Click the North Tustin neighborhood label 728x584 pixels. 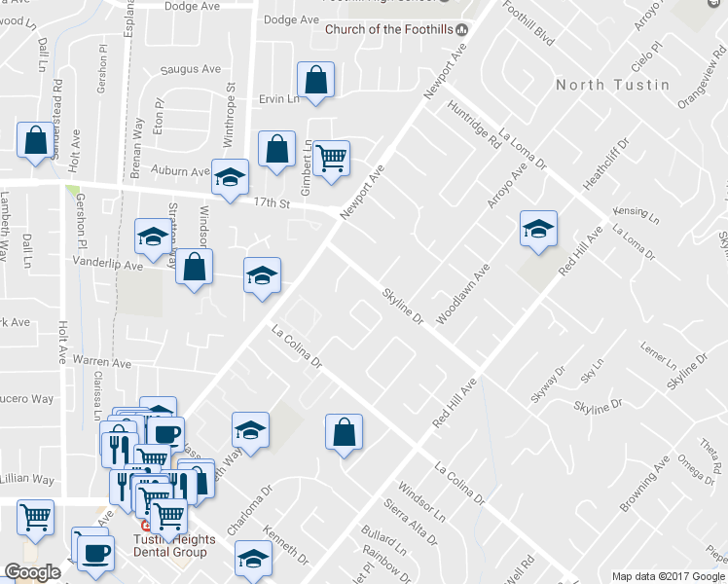pyautogui.click(x=612, y=85)
